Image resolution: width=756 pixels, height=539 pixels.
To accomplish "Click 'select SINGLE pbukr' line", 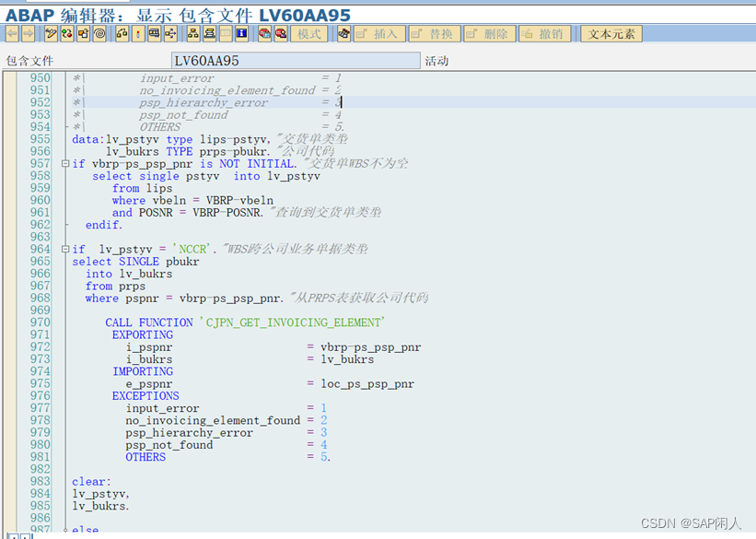I will click(x=135, y=262).
